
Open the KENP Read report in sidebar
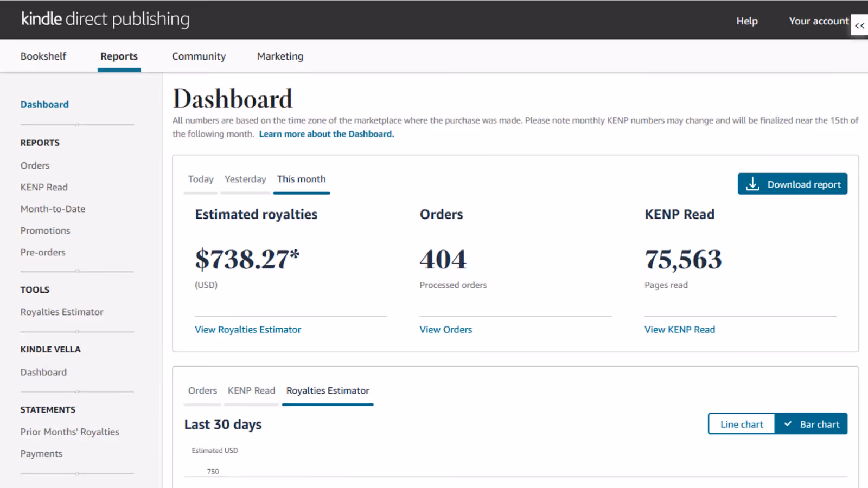(44, 187)
